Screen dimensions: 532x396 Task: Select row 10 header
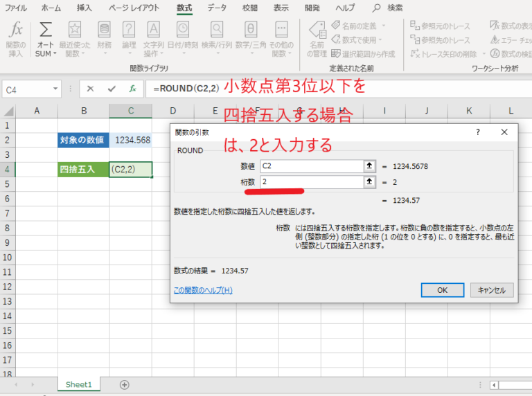(8, 258)
